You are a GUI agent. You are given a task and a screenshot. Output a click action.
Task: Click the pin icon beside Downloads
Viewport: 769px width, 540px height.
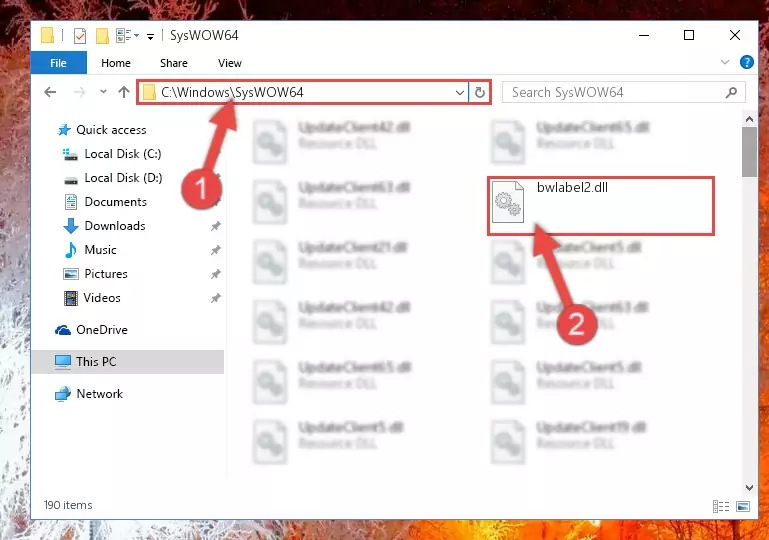tap(215, 226)
